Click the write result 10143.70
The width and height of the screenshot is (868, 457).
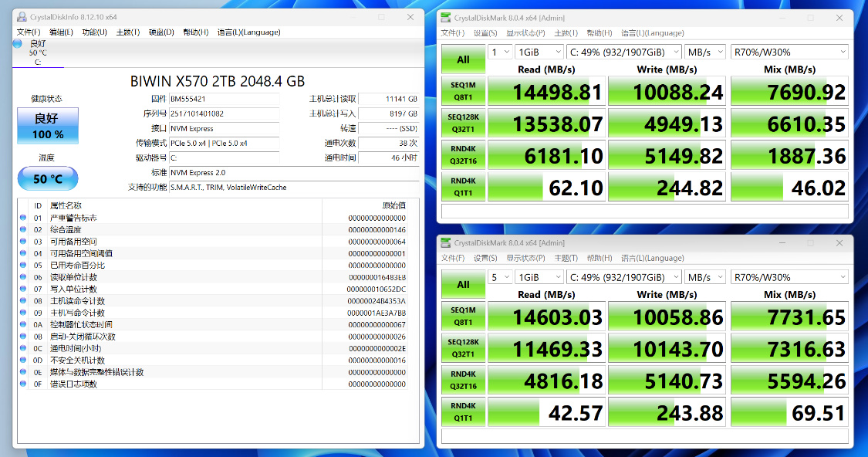667,348
